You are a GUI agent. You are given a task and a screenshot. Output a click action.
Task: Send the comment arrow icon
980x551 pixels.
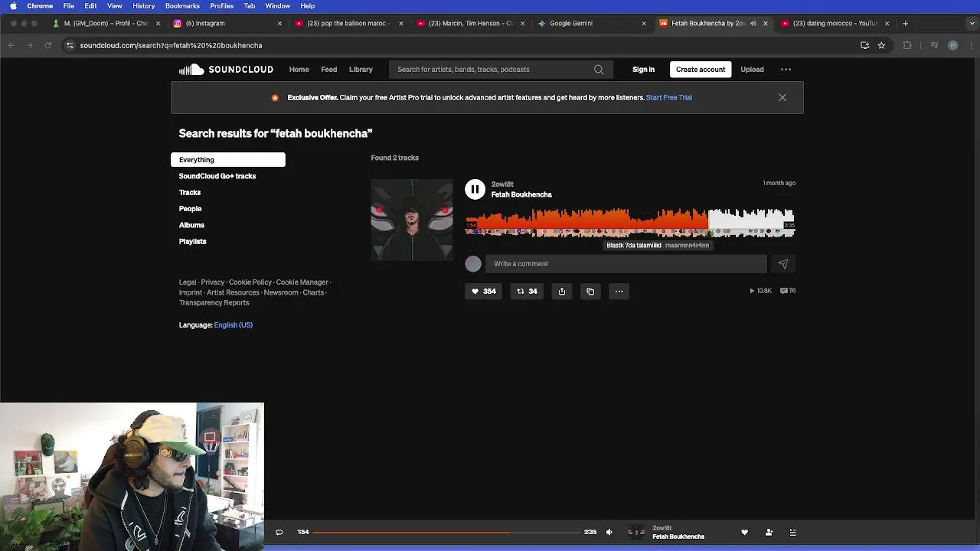coord(782,264)
